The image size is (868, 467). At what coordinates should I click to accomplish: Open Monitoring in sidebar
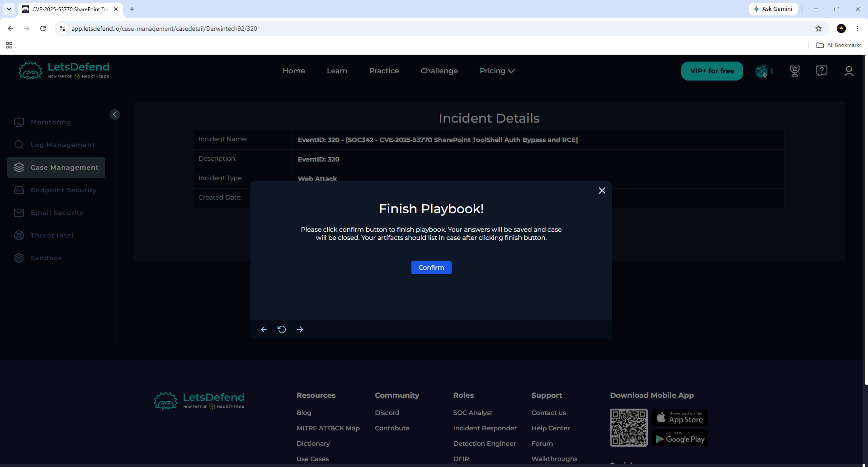pos(51,122)
